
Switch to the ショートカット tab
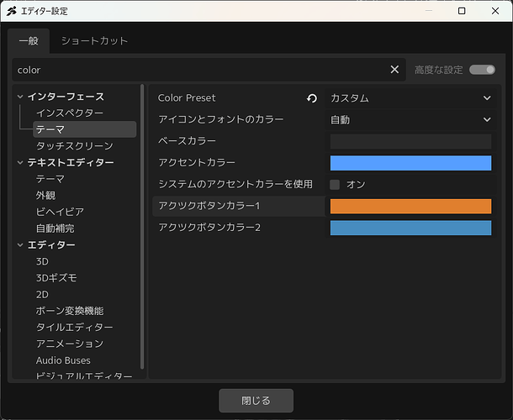pyautogui.click(x=94, y=41)
